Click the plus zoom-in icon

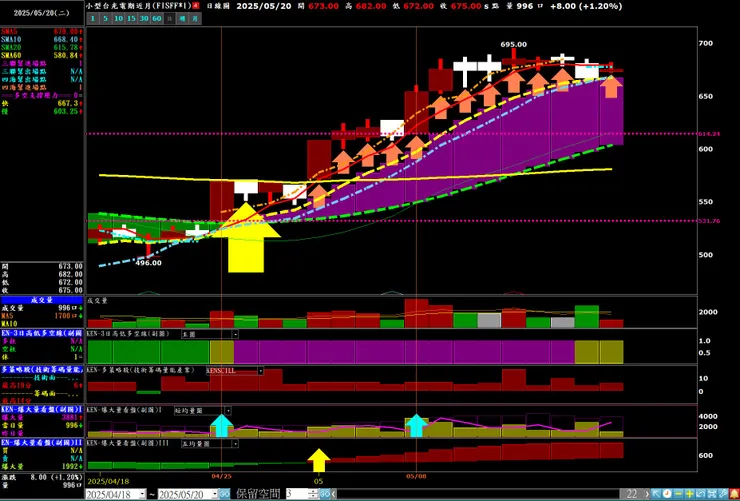tap(690, 494)
